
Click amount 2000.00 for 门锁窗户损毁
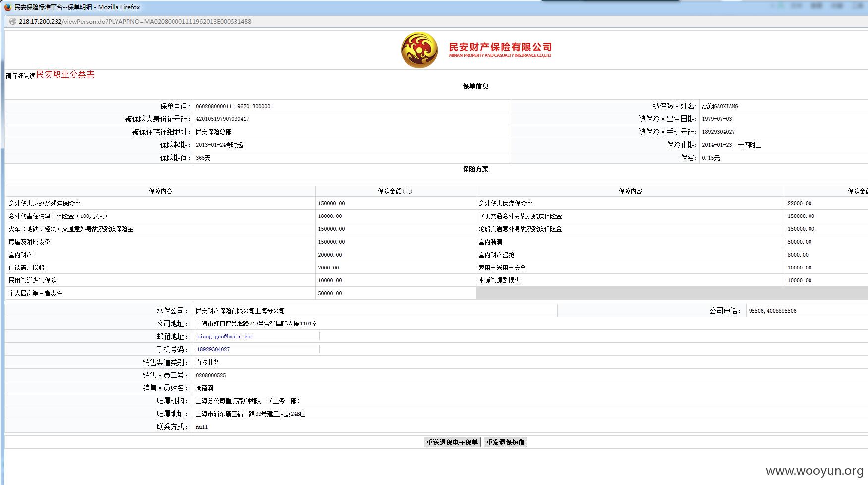(x=328, y=268)
